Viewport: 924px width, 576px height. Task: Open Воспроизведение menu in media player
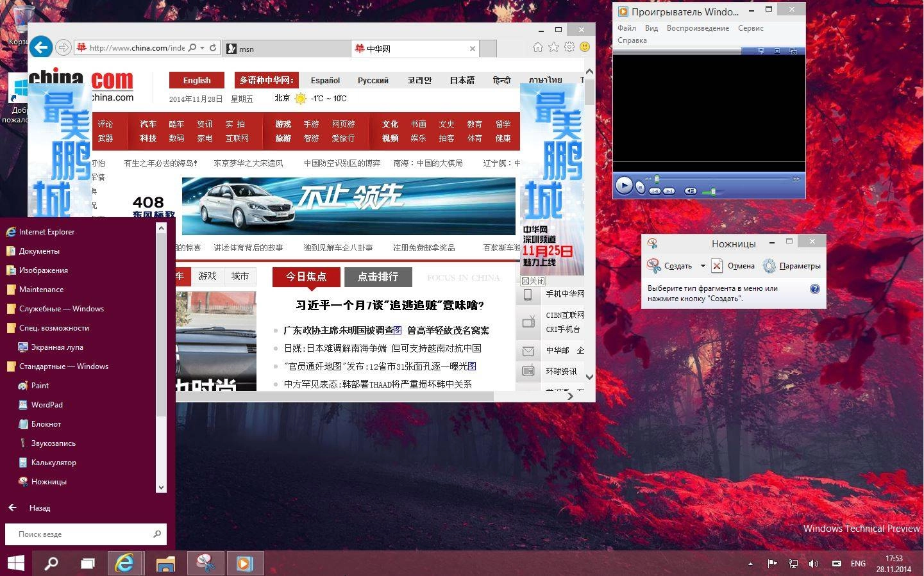[x=698, y=28]
